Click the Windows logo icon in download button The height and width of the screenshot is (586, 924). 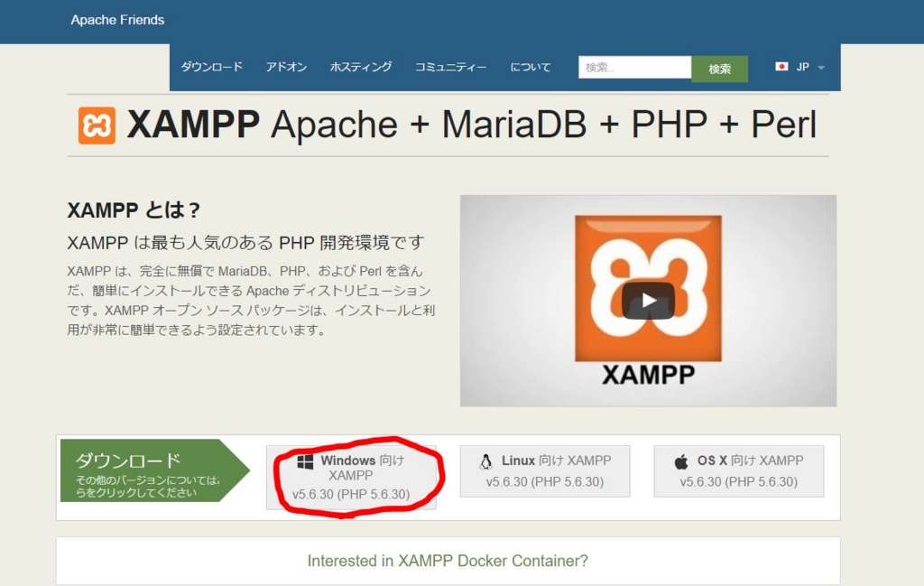305,461
